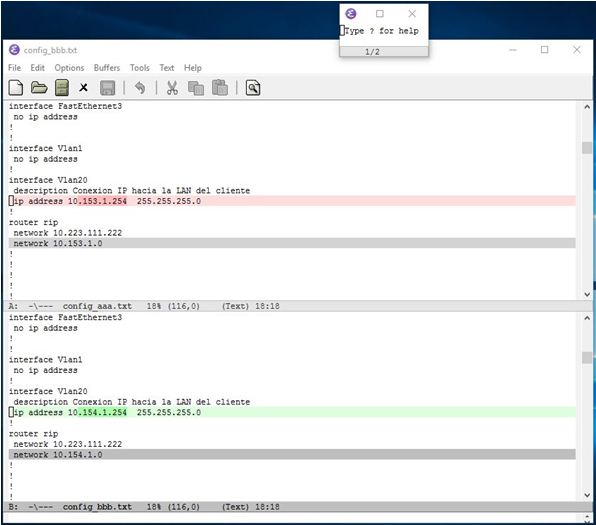Screen dimensions: 596x525
Task: Kill the buffer with the X icon
Action: 83,88
